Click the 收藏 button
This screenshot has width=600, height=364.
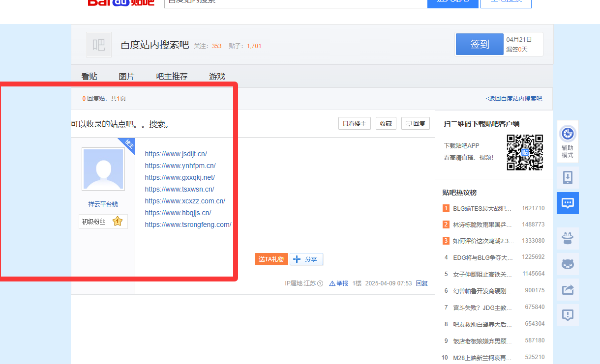pyautogui.click(x=386, y=124)
